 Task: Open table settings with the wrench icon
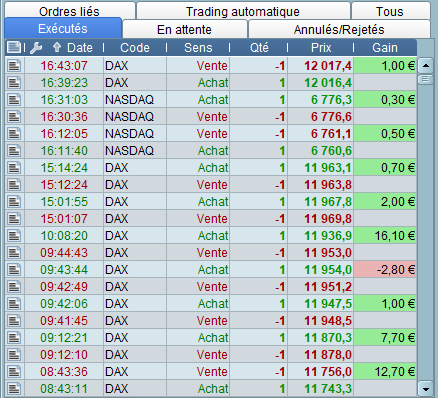tap(36, 48)
